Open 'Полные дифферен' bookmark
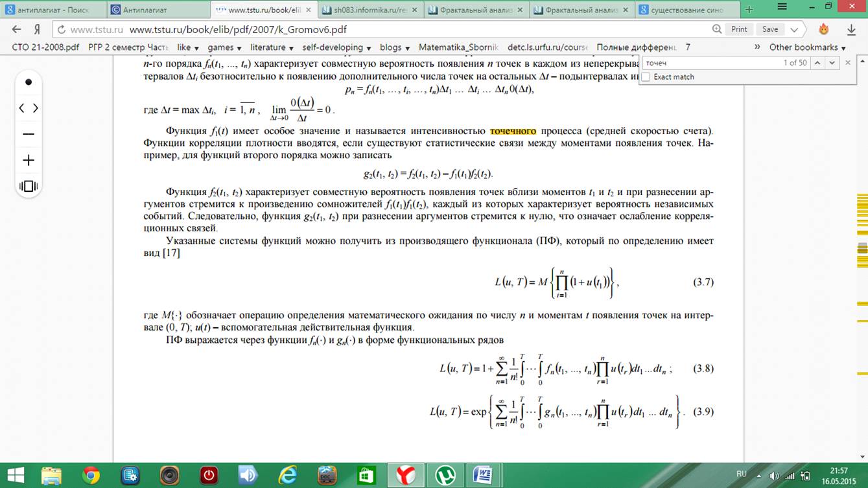Image resolution: width=868 pixels, height=488 pixels. 637,47
